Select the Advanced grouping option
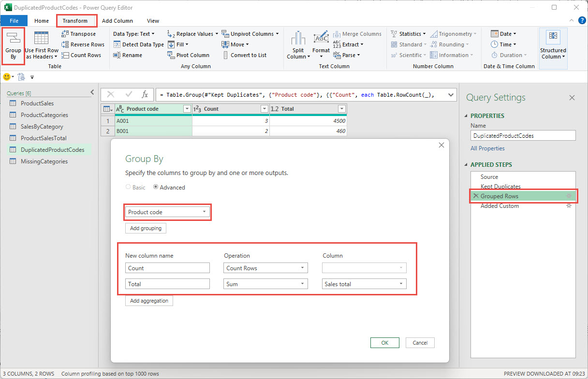 (156, 187)
